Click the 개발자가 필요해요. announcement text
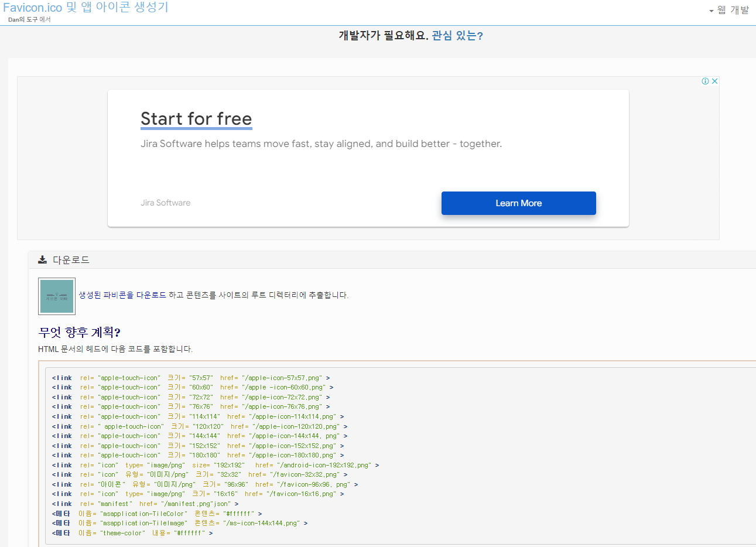This screenshot has height=547, width=756. tap(384, 36)
